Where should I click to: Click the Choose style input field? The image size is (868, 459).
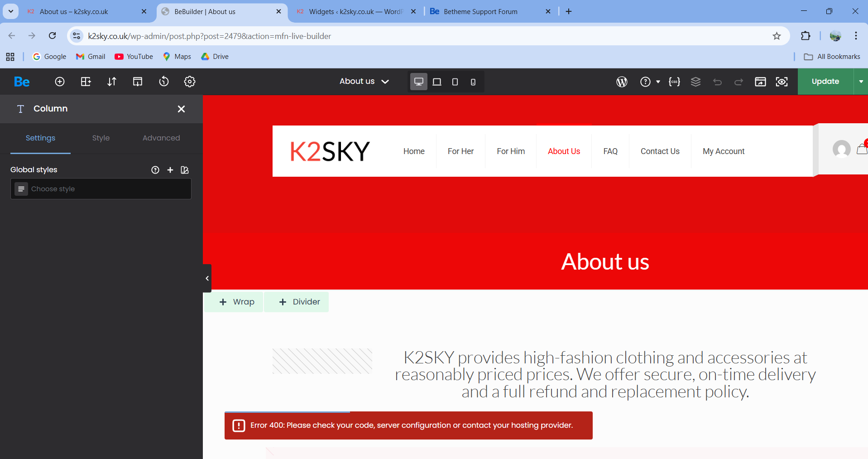(x=101, y=189)
